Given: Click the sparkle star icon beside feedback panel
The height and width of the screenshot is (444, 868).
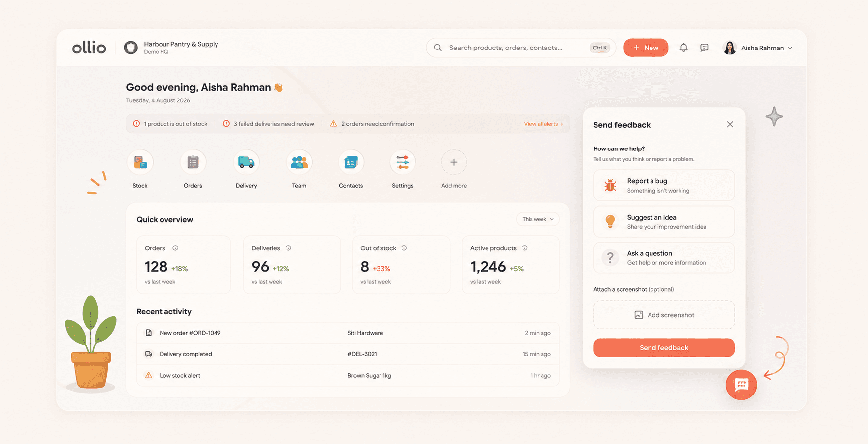Looking at the screenshot, I should 774,117.
